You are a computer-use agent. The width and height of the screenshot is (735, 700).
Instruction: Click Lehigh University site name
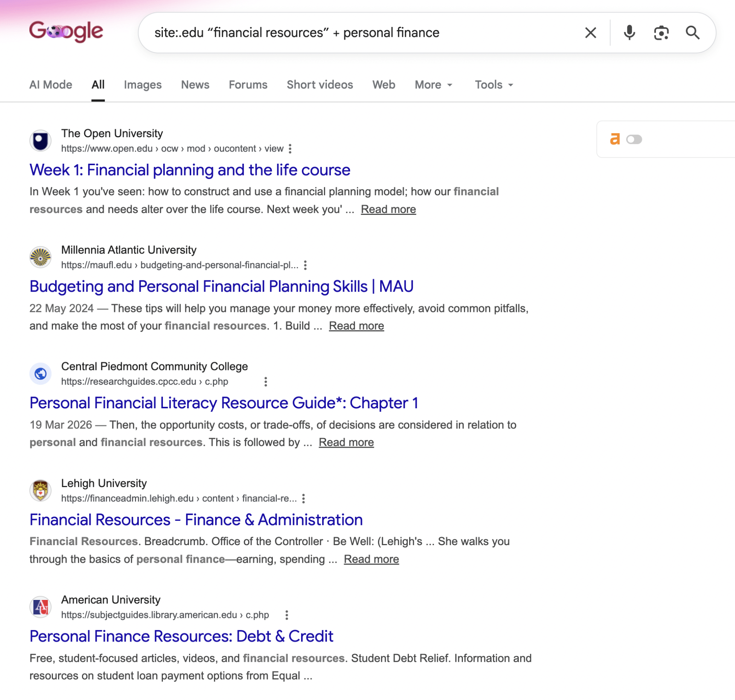pos(104,483)
